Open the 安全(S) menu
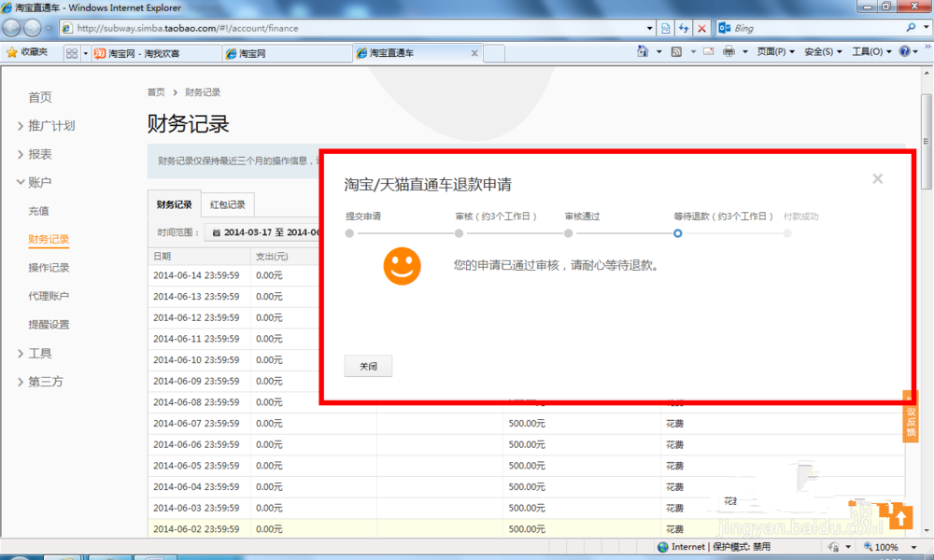The width and height of the screenshot is (934, 560). click(x=823, y=51)
